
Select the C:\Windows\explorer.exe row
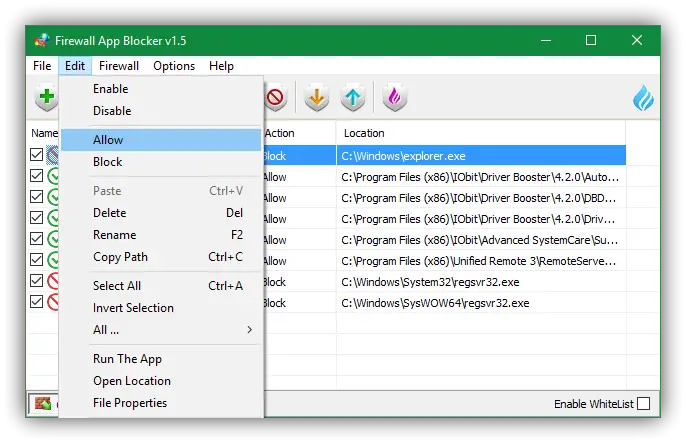[x=481, y=156]
